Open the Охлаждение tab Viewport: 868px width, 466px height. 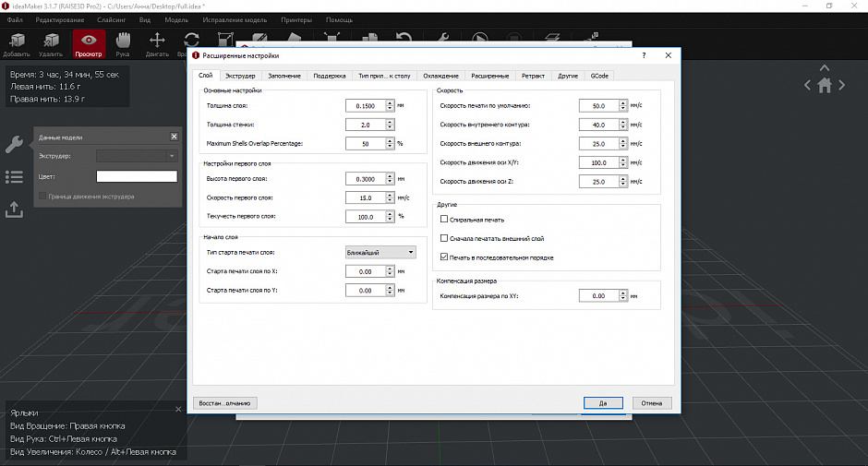click(x=440, y=76)
